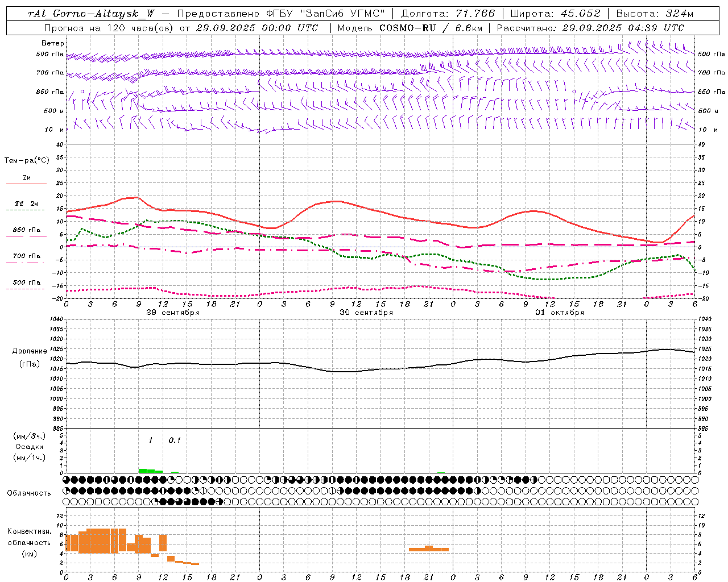Click the Тем-ра(°C) panel label

[x=27, y=160]
